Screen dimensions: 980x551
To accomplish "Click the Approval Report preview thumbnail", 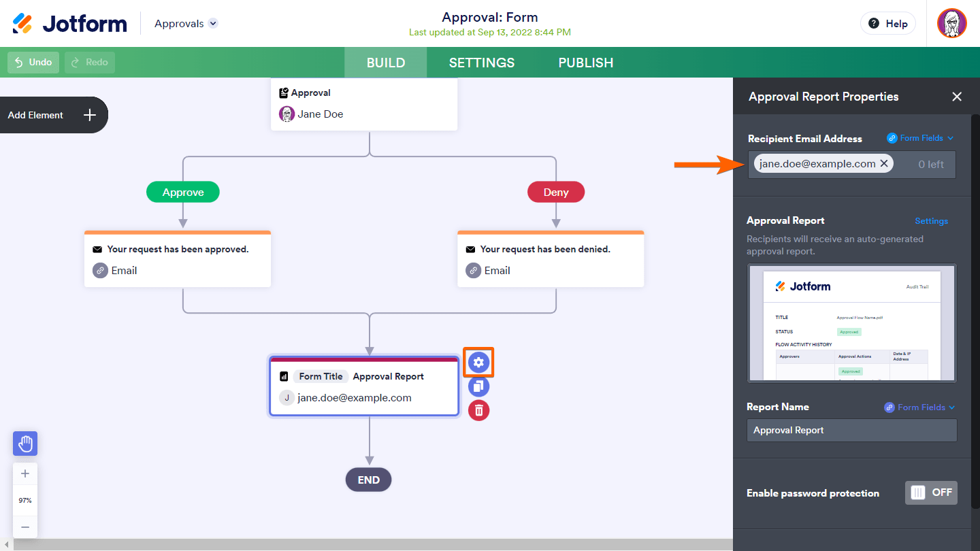I will coord(852,322).
